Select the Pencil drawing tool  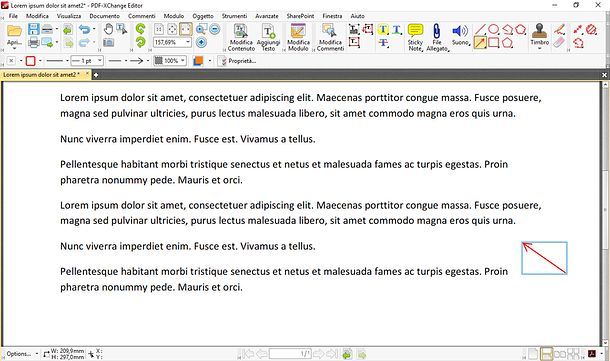(559, 29)
